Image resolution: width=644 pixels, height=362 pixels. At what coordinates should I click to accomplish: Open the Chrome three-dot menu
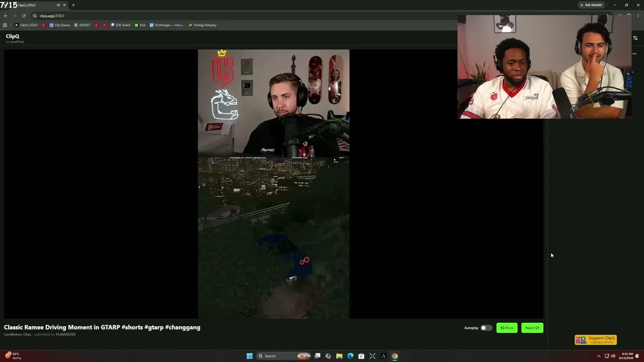[639, 16]
